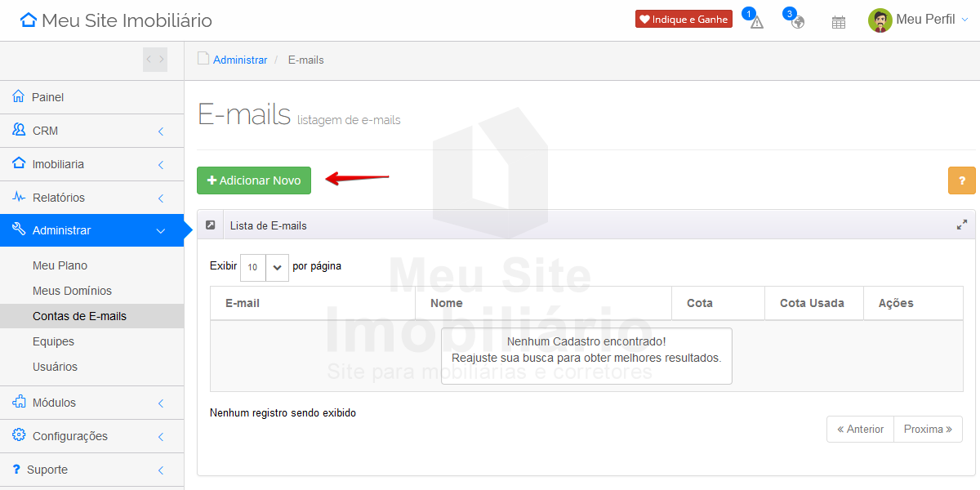Collapse the sidebar with the arrows toggle

(155, 60)
